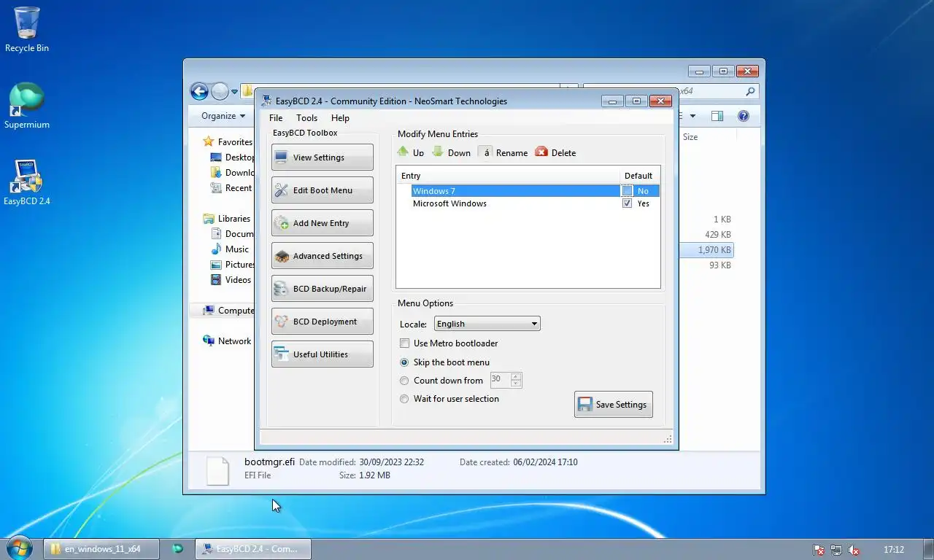
Task: Open the clock showing 17:12
Action: click(893, 550)
